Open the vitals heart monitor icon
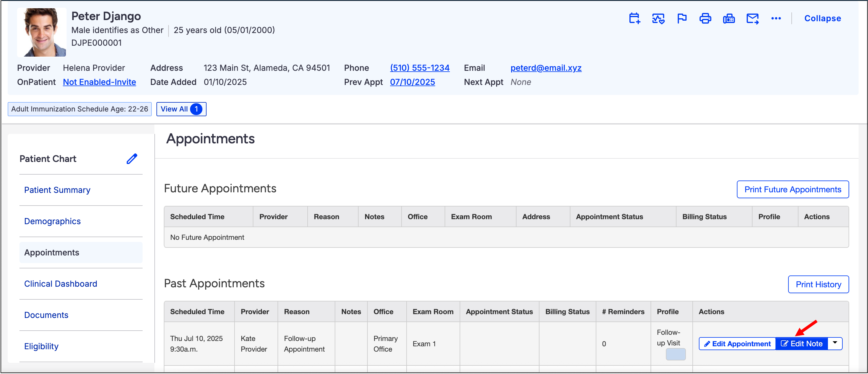868x374 pixels. click(x=658, y=19)
